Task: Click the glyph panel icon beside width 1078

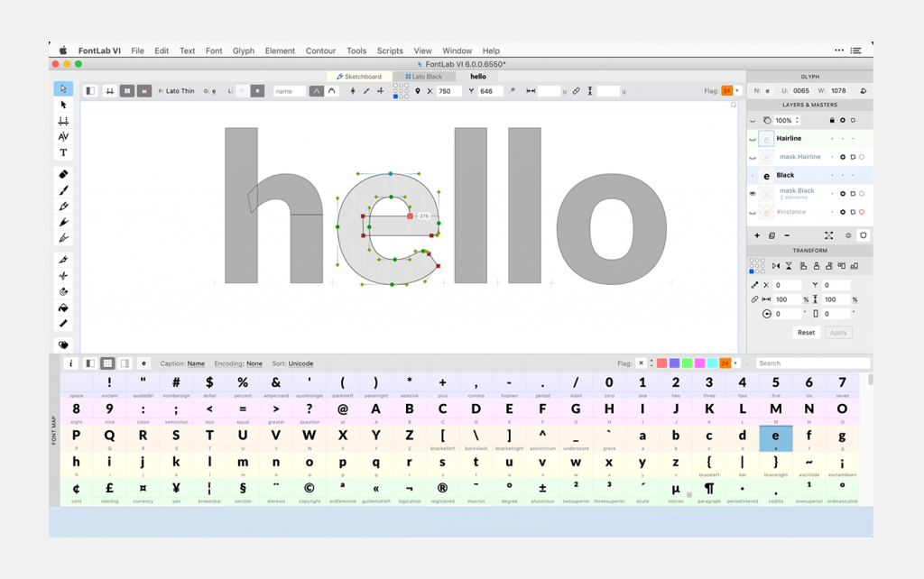Action: (863, 91)
